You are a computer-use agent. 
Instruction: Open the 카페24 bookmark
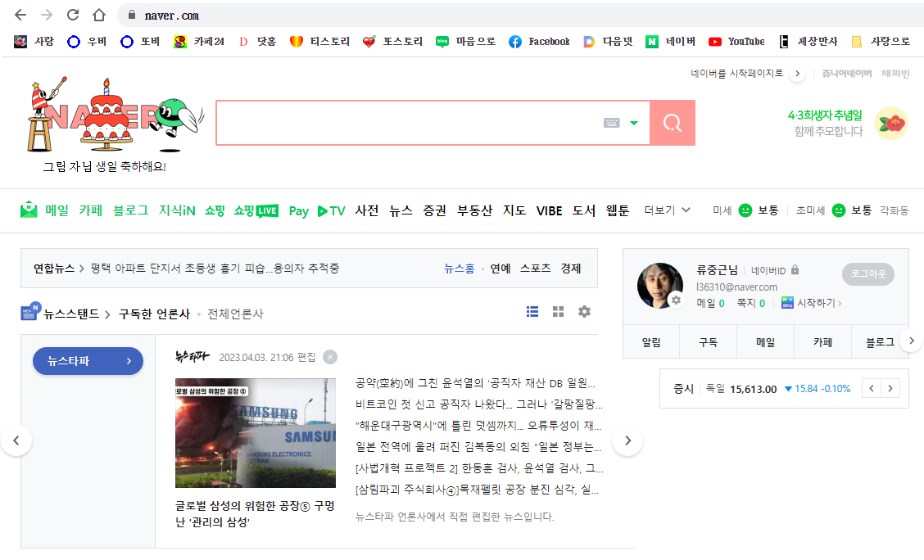[199, 41]
